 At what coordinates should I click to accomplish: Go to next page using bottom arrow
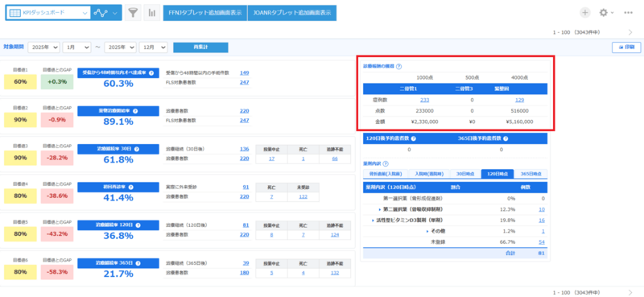click(631, 292)
